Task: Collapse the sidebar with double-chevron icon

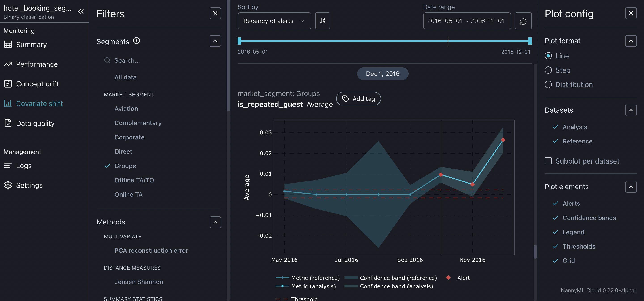Action: [81, 11]
